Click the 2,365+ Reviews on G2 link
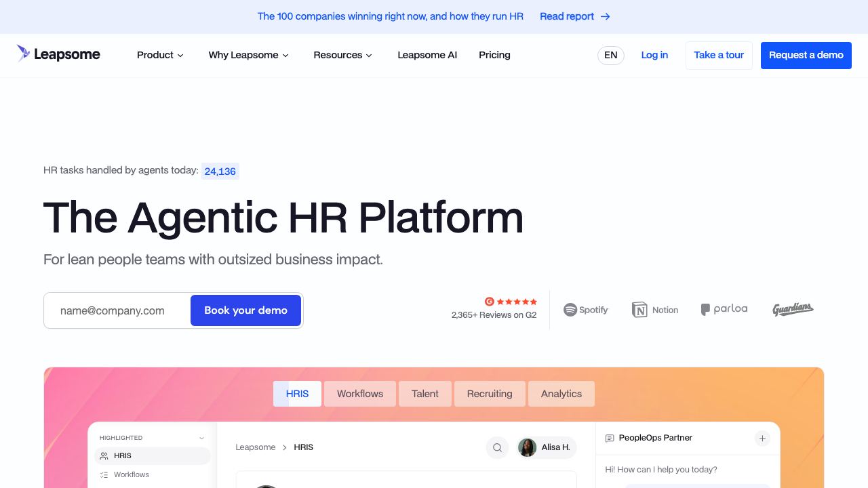Image resolution: width=868 pixels, height=488 pixels. (x=494, y=315)
